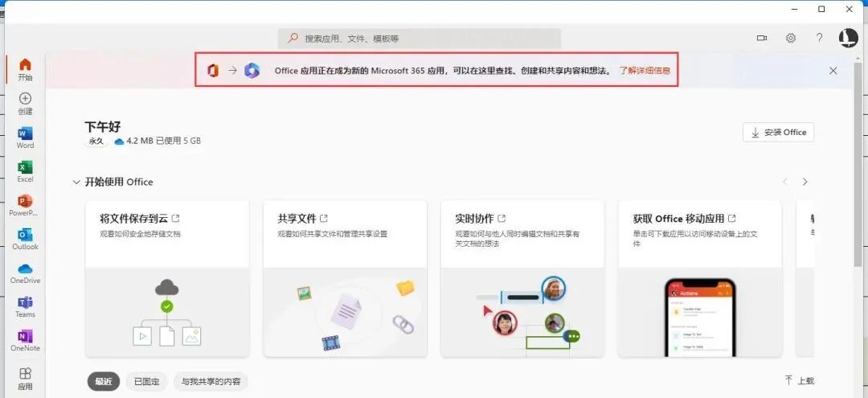Click the 观看如何共享文件和管理共享设置 description
Screen dimensions: 868x398
(x=332, y=234)
